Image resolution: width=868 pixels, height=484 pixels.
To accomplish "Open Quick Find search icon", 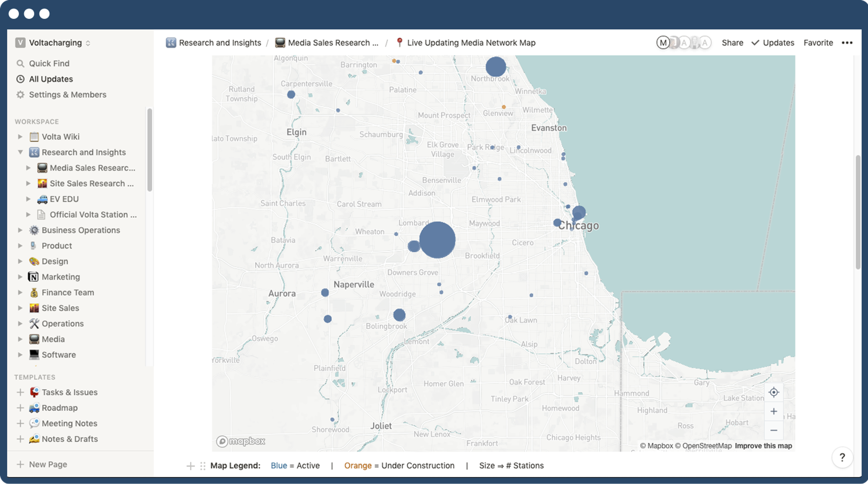I will tap(21, 63).
